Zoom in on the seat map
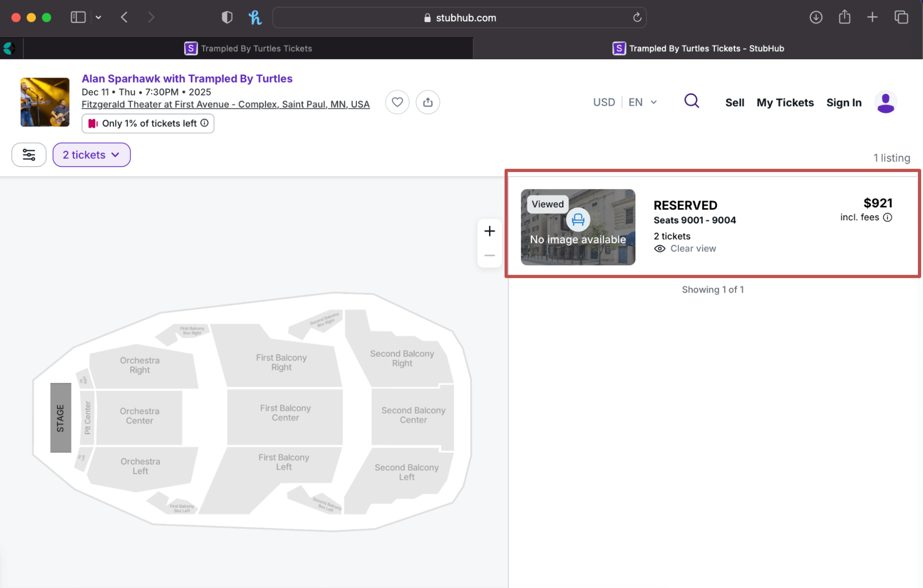The image size is (923, 588). 489,231
